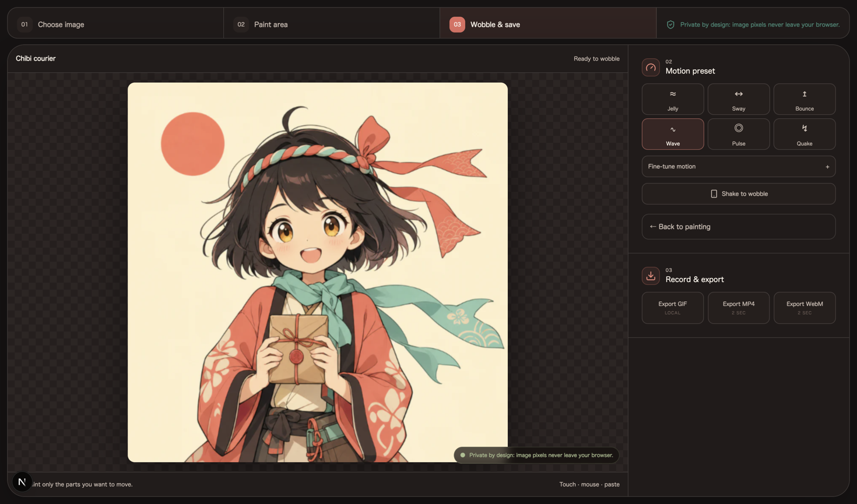This screenshot has width=857, height=504.
Task: Click the Motion preset speedometer icon
Action: (651, 67)
